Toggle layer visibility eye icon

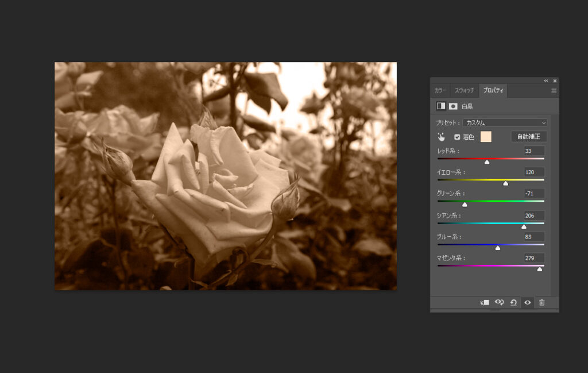[527, 302]
